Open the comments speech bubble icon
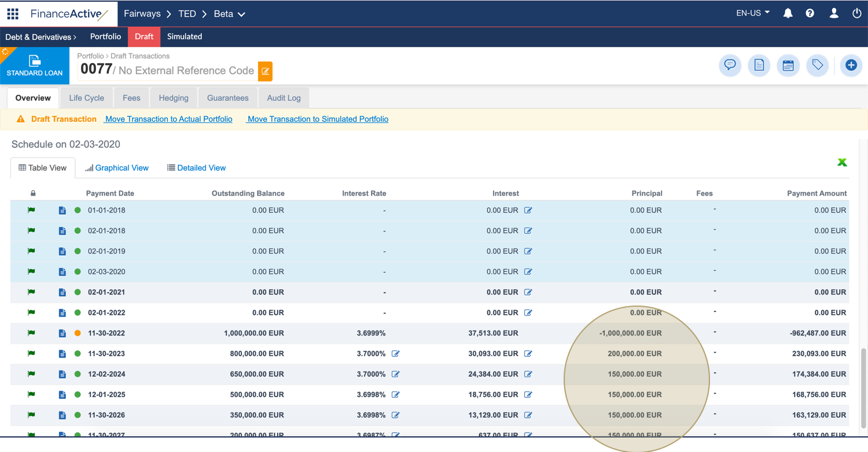 (x=730, y=65)
